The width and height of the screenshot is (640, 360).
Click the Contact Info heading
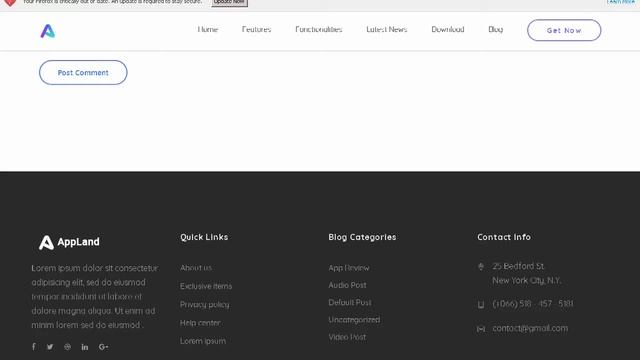504,237
